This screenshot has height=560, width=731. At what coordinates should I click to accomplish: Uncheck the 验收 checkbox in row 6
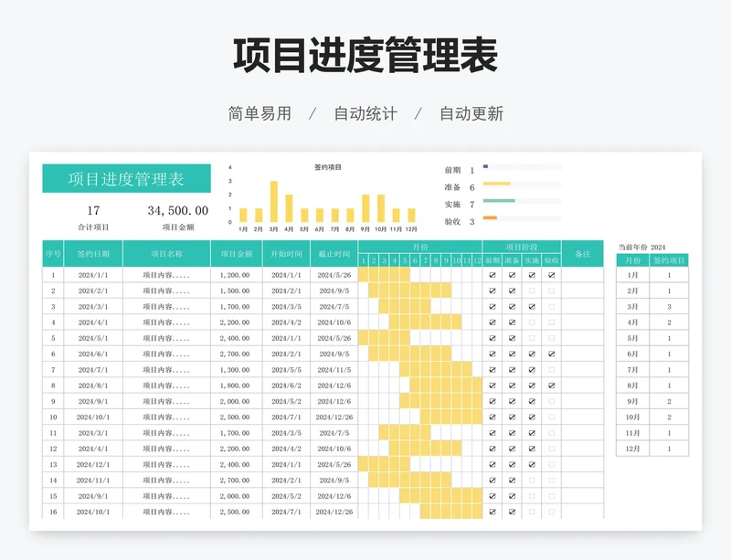(552, 354)
